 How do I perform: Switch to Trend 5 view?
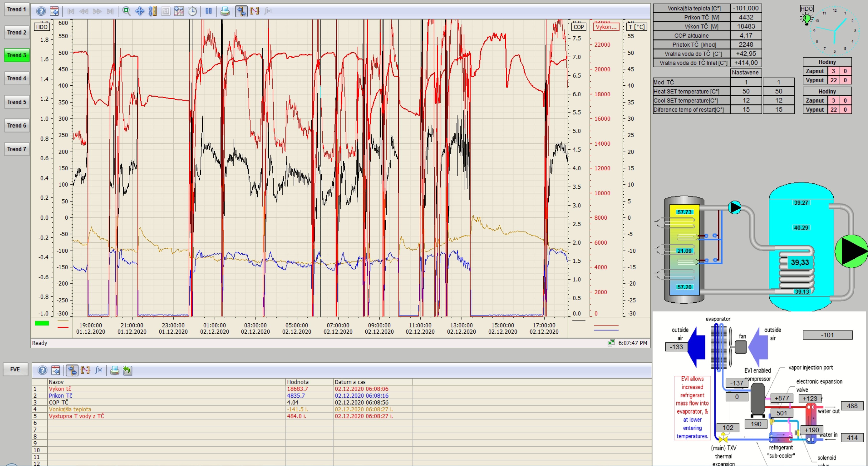pos(16,102)
